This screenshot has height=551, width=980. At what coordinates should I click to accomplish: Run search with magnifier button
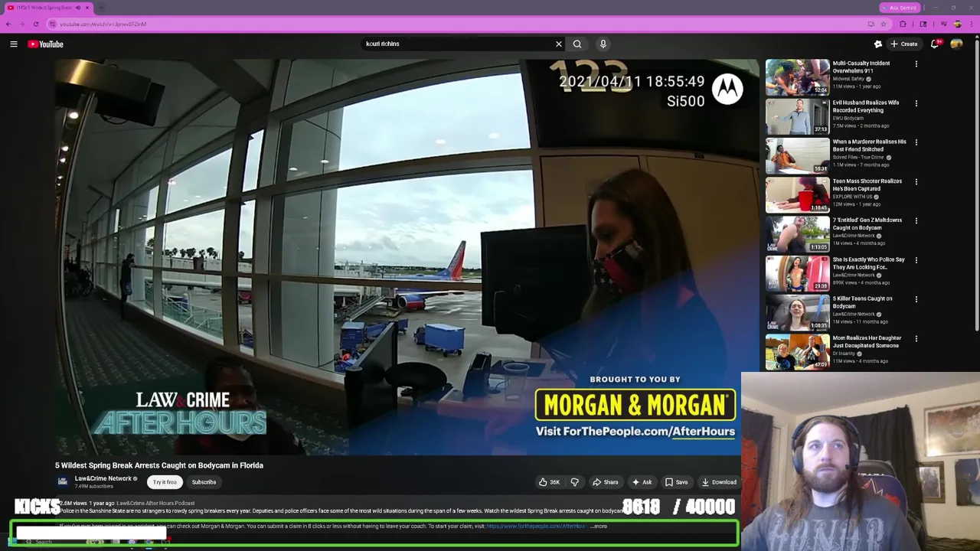tap(577, 44)
